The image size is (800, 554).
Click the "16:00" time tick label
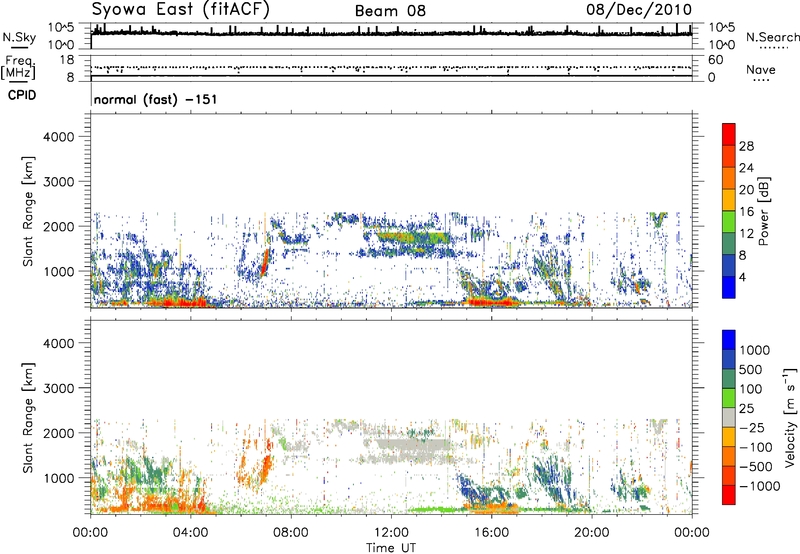(491, 533)
